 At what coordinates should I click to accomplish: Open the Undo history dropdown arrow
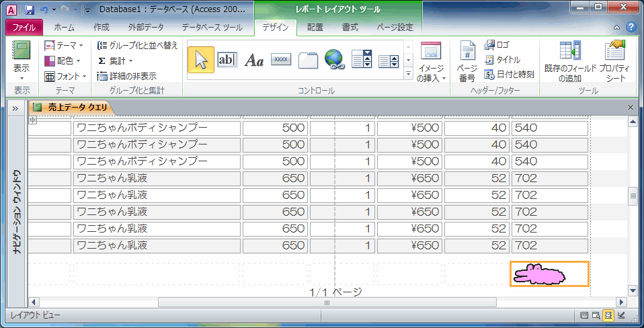54,10
